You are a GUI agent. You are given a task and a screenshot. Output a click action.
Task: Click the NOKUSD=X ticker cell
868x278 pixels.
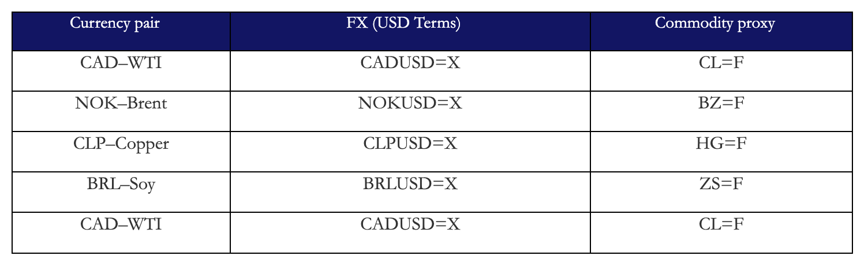(410, 103)
